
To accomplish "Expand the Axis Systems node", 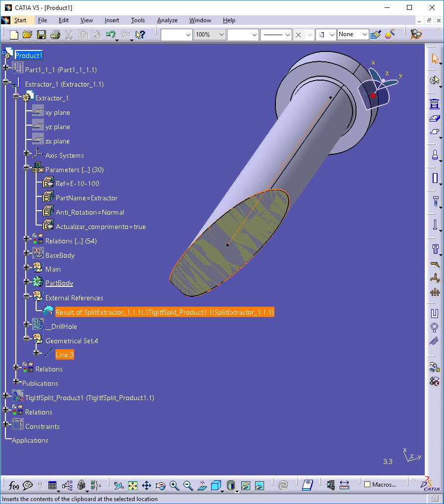I will point(27,153).
